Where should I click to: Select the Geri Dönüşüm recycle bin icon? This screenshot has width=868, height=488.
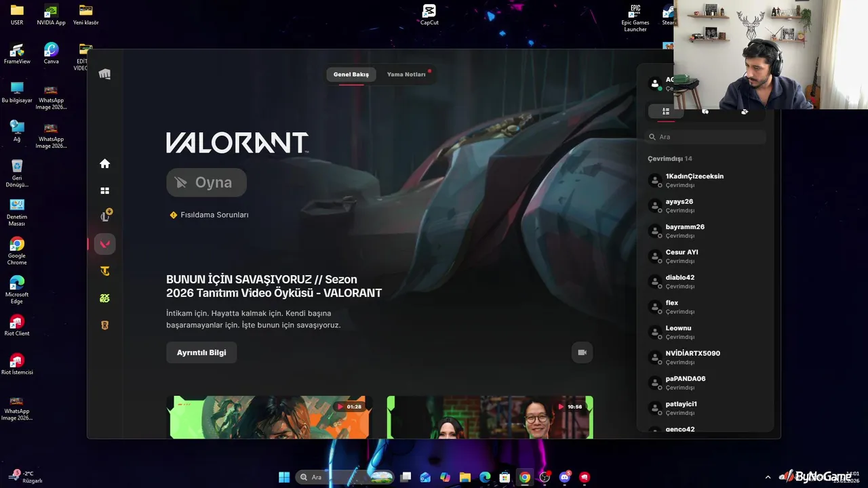[17, 174]
